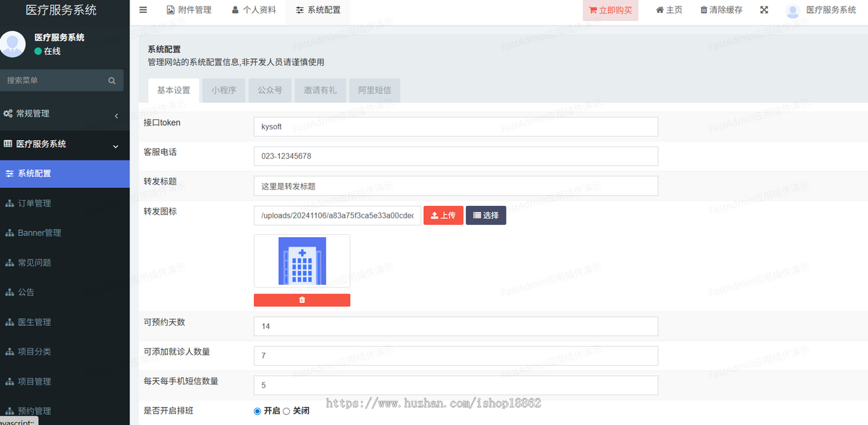The image size is (868, 425).
Task: Collapse the 医疗服务系统 sidebar menu
Action: [x=61, y=145]
